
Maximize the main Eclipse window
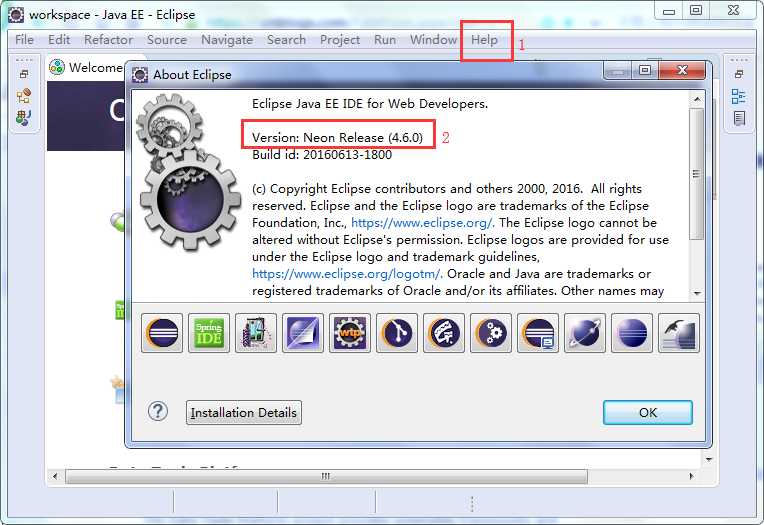click(696, 11)
